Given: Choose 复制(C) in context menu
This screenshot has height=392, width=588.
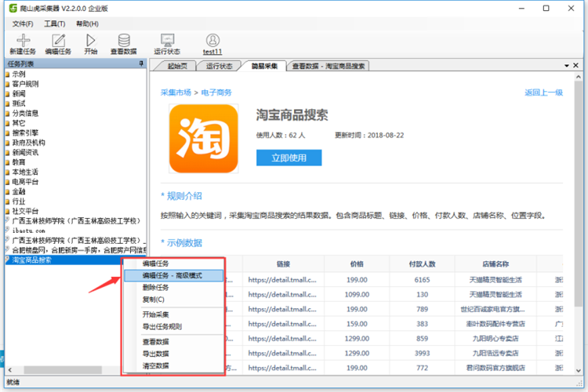Looking at the screenshot, I should coord(174,299).
